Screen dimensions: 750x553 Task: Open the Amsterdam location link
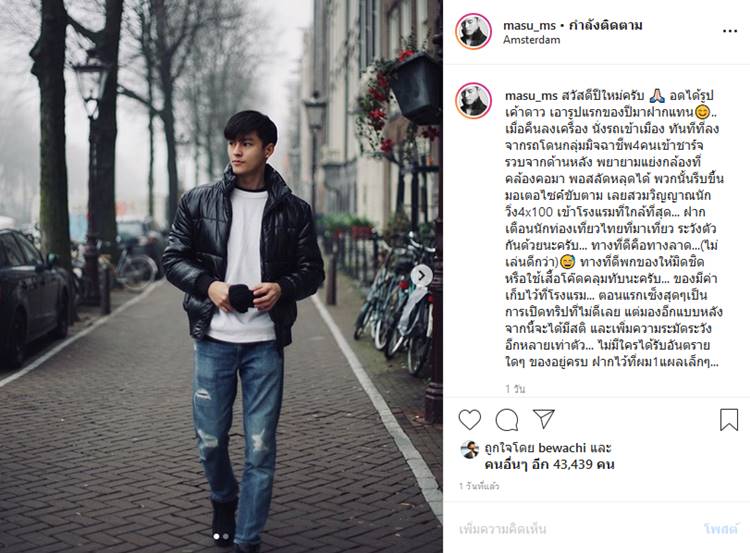531,40
